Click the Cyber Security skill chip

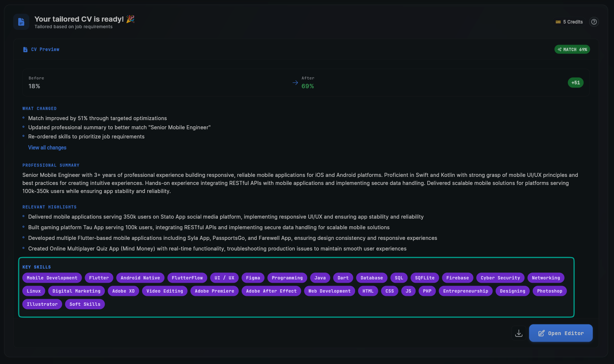point(500,278)
